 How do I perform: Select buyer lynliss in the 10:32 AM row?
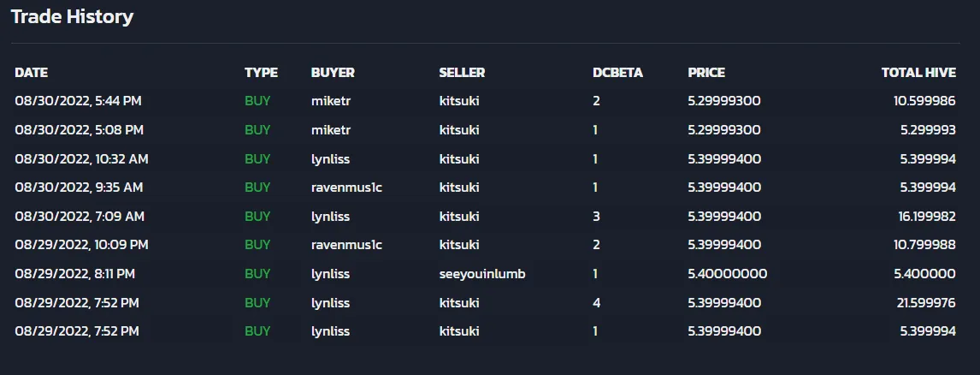(x=331, y=159)
